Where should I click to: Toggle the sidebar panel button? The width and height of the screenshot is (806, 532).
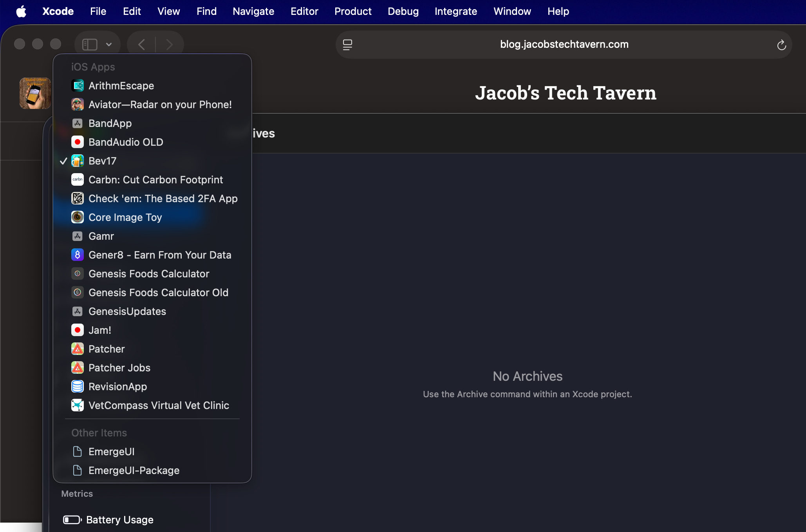coord(90,45)
